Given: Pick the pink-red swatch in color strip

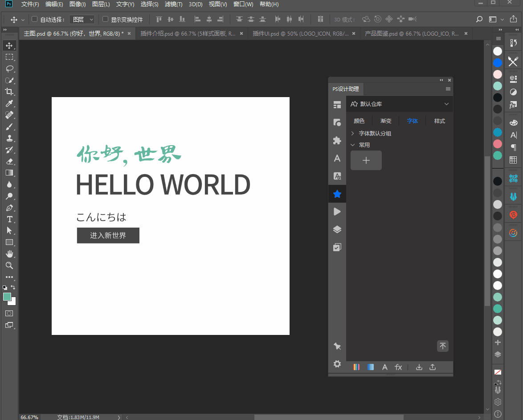Looking at the screenshot, I should point(497,144).
